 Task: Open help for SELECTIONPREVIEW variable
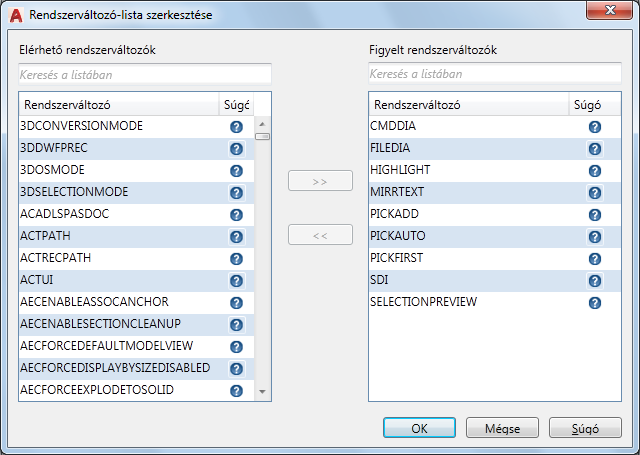click(x=594, y=303)
